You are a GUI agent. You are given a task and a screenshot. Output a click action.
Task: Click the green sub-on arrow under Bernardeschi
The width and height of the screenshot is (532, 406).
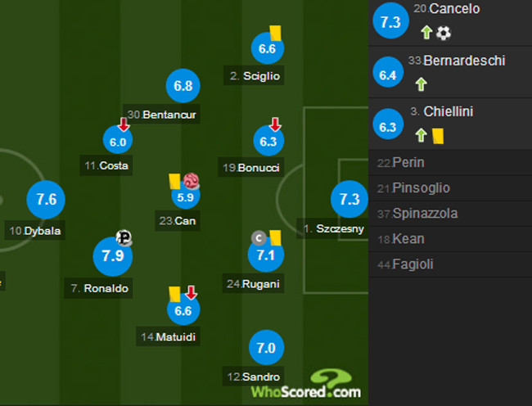coord(422,83)
